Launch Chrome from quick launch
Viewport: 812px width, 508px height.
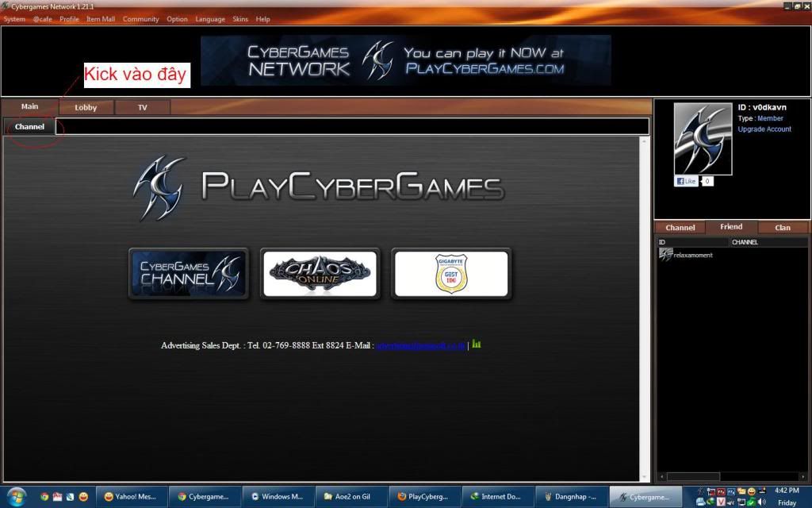point(45,497)
